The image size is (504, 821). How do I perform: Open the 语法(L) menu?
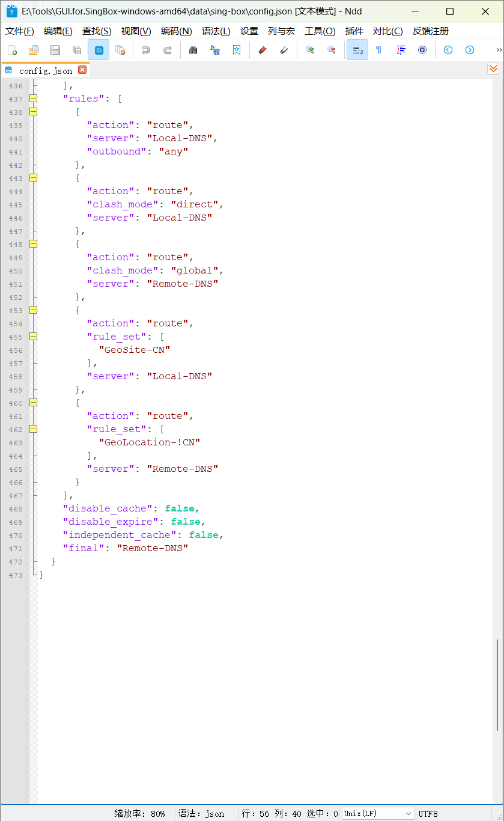pos(216,31)
